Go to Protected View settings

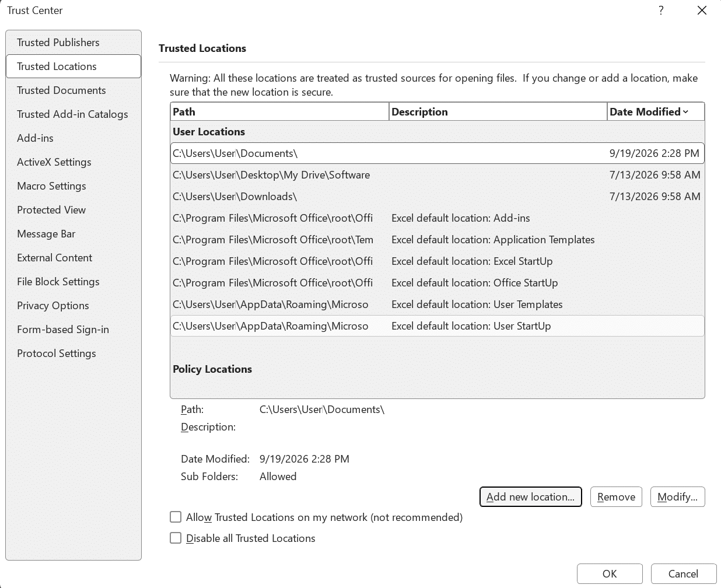pyautogui.click(x=73, y=210)
